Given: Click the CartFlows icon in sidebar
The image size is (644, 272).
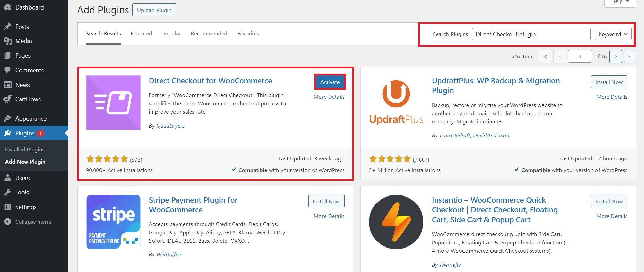Looking at the screenshot, I should pyautogui.click(x=7, y=99).
